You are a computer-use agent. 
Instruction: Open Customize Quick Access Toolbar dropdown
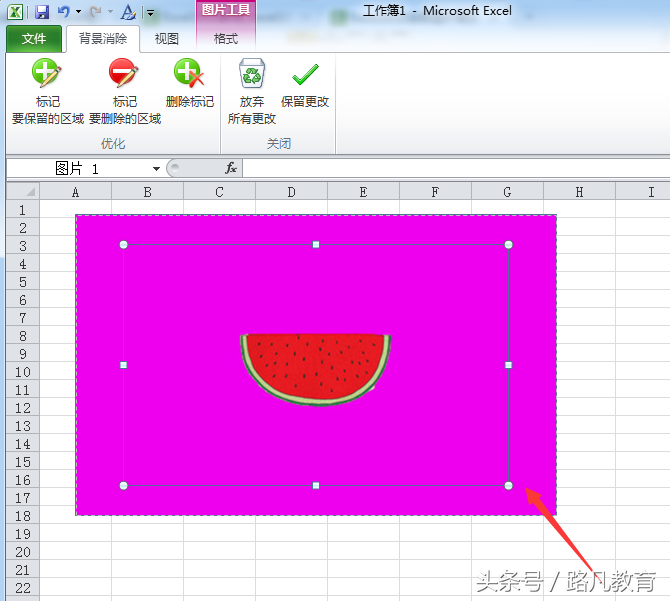click(150, 13)
